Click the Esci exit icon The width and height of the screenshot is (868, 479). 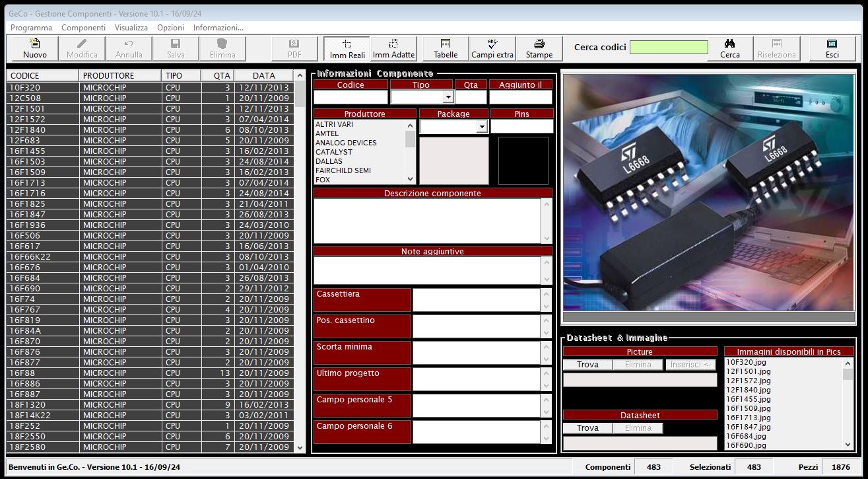click(832, 48)
